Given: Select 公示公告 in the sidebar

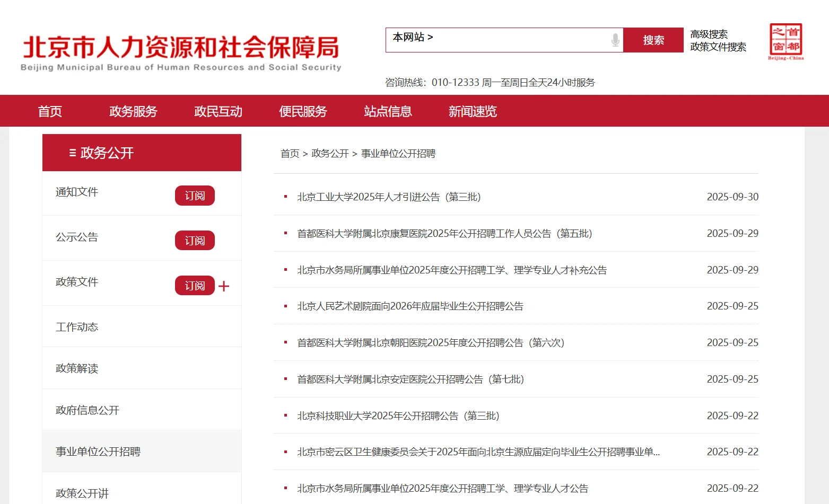Looking at the screenshot, I should [77, 237].
